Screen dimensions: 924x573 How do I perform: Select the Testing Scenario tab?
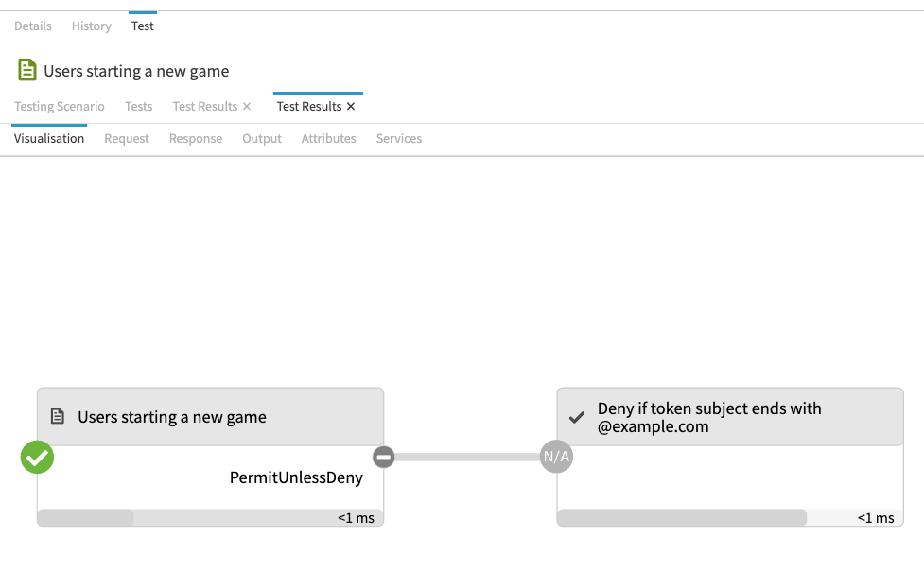(60, 107)
